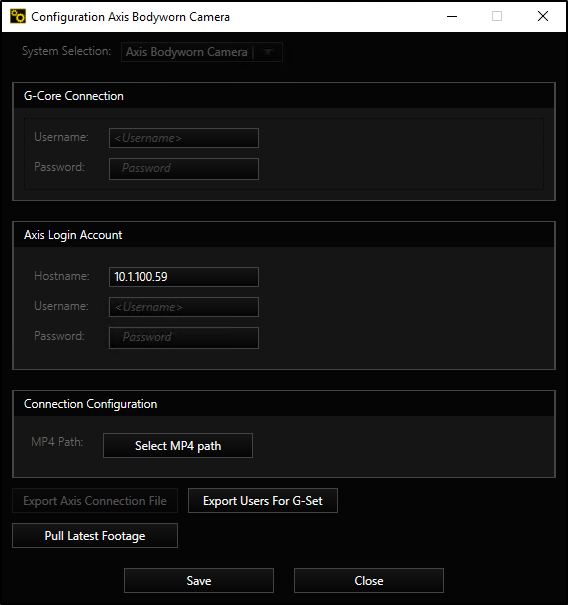
Task: Save the configuration
Action: coord(199,580)
